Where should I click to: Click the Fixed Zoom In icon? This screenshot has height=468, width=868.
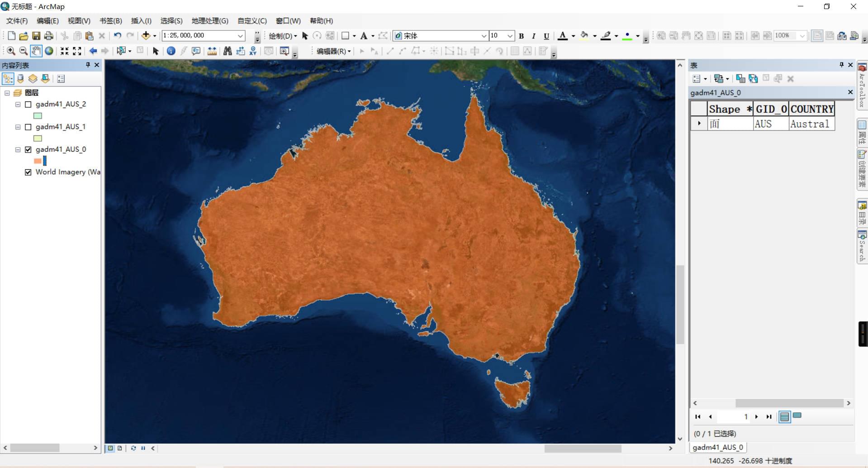pos(65,51)
